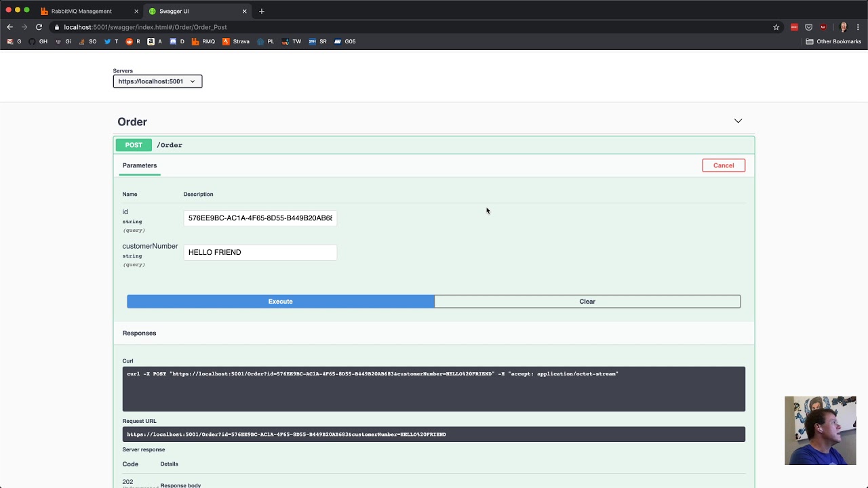Click into the id parameter field
This screenshot has height=488, width=868.
coord(260,218)
